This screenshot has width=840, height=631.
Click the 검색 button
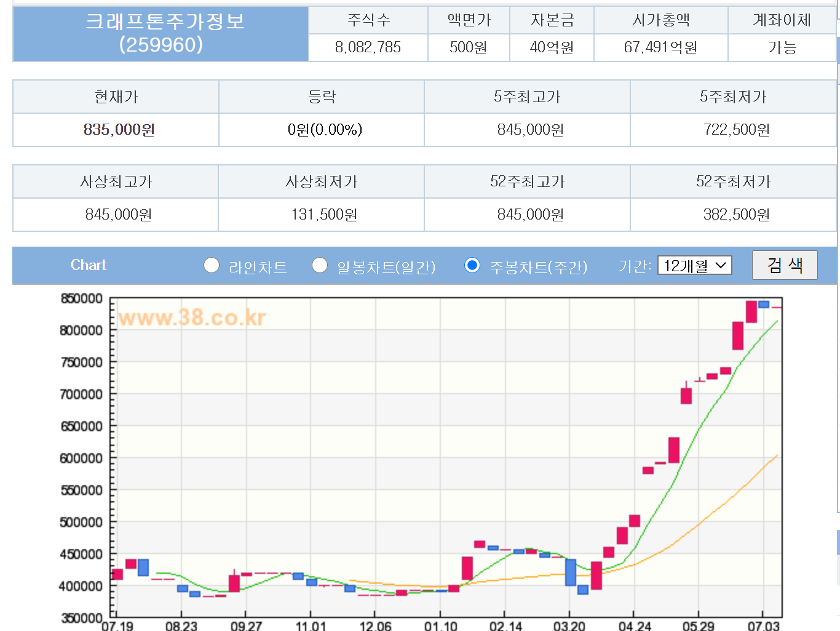pyautogui.click(x=785, y=265)
